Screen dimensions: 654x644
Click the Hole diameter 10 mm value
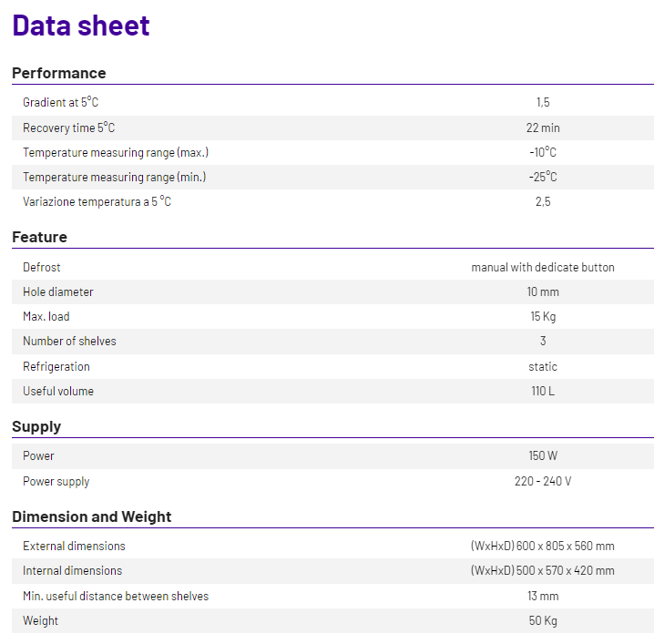[x=543, y=291]
